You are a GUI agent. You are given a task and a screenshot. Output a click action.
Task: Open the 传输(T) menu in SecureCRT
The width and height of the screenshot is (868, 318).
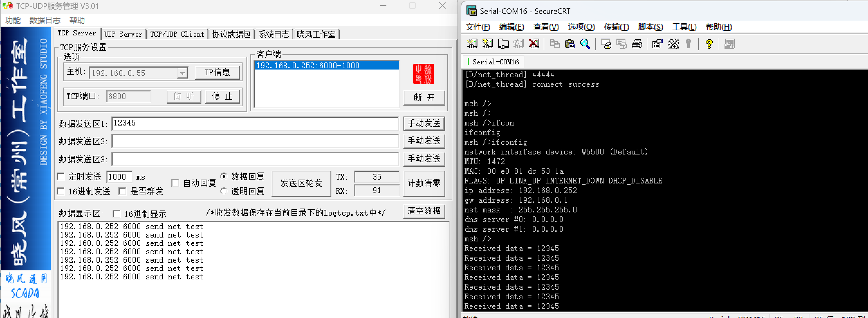pyautogui.click(x=616, y=27)
